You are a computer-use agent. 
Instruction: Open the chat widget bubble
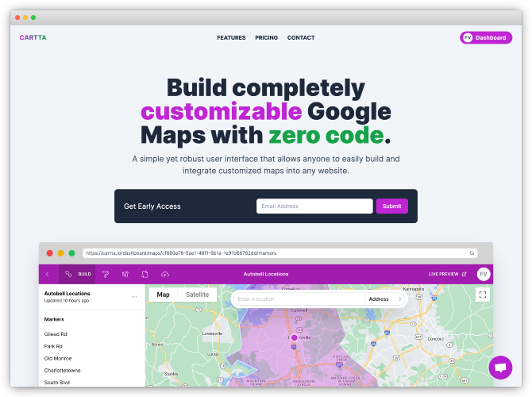point(500,368)
